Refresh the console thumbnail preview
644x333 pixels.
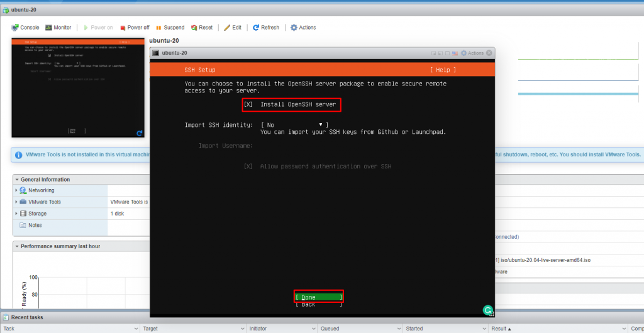tap(139, 133)
